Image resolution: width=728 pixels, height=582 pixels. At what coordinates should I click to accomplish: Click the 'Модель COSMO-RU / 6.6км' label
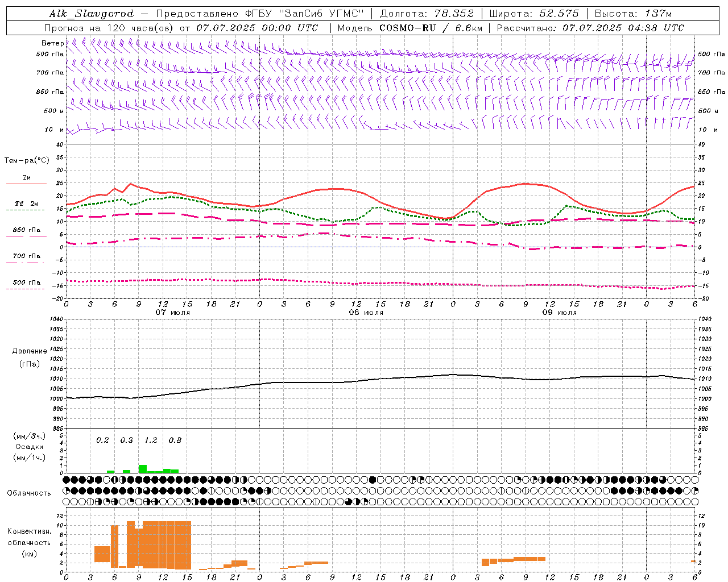pos(409,28)
